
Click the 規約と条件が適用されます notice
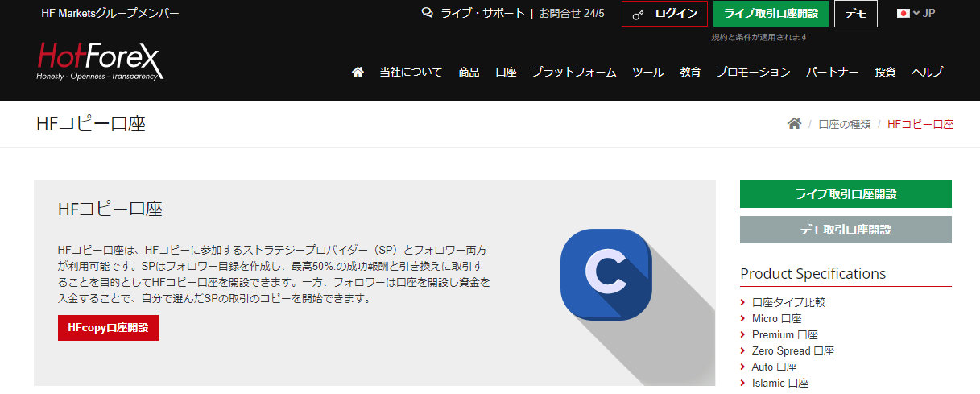(759, 37)
